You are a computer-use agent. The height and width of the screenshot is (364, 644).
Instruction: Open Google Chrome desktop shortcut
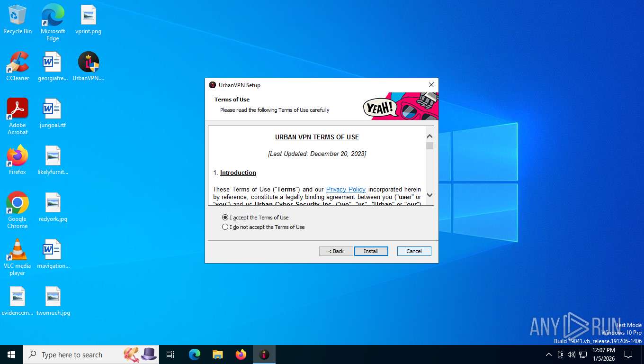18,210
